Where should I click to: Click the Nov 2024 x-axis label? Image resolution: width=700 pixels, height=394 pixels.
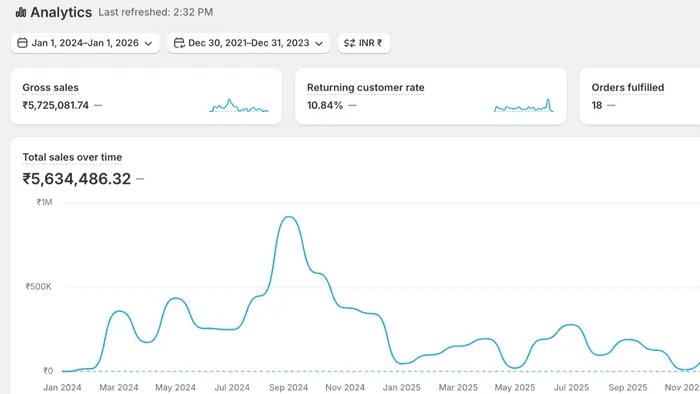(345, 387)
